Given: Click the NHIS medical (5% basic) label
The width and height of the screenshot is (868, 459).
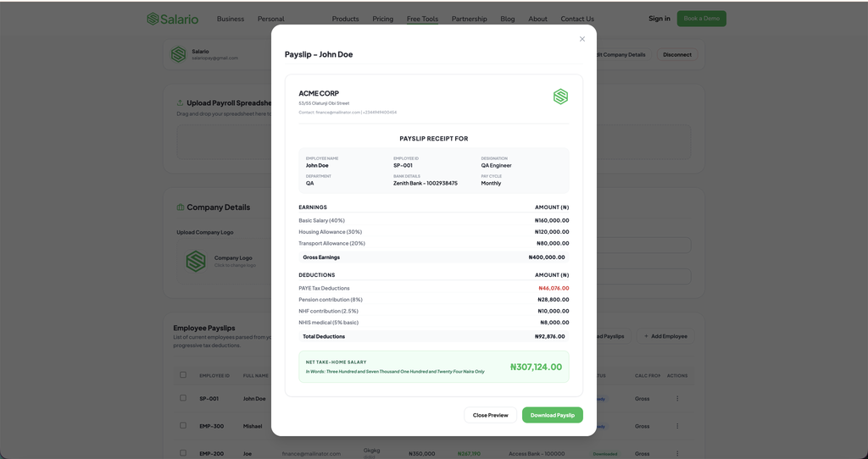Looking at the screenshot, I should pyautogui.click(x=328, y=323).
